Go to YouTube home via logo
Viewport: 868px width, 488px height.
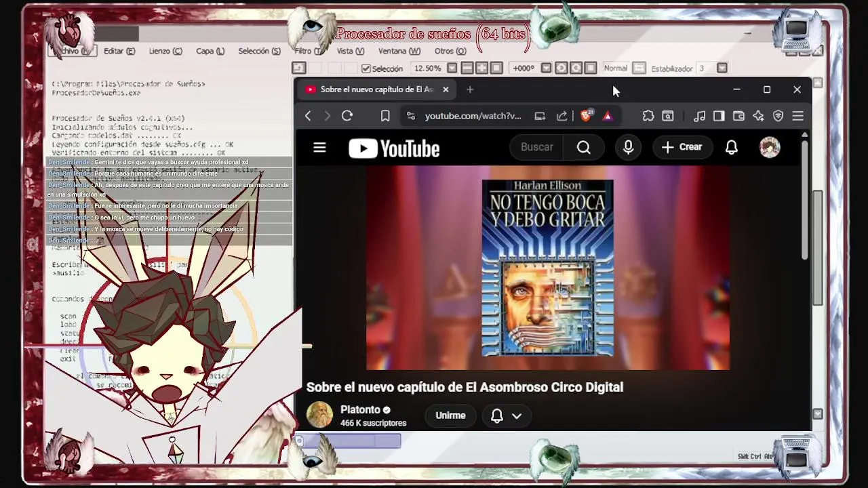click(x=394, y=148)
